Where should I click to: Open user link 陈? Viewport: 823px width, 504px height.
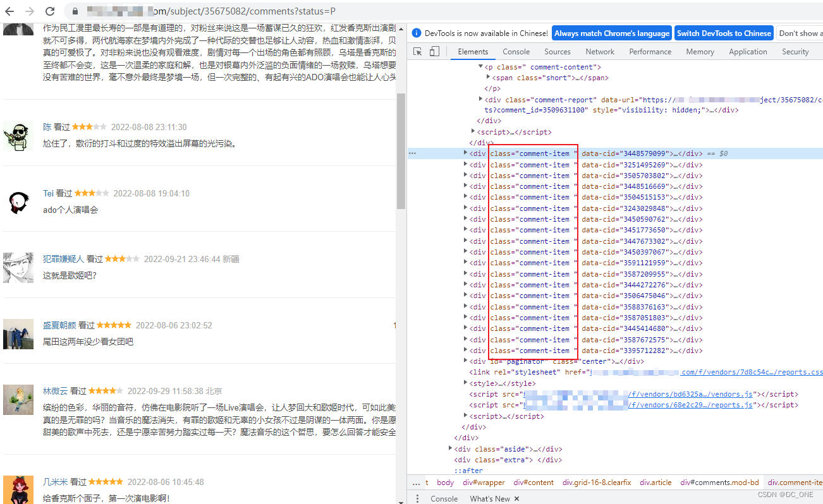[47, 127]
